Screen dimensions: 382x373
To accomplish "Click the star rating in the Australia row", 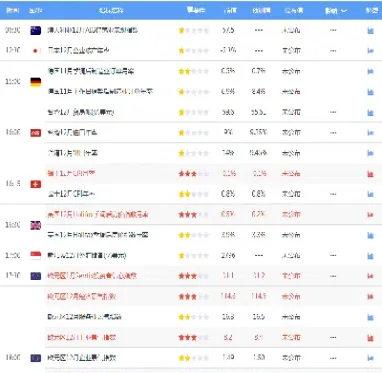I will [194, 31].
